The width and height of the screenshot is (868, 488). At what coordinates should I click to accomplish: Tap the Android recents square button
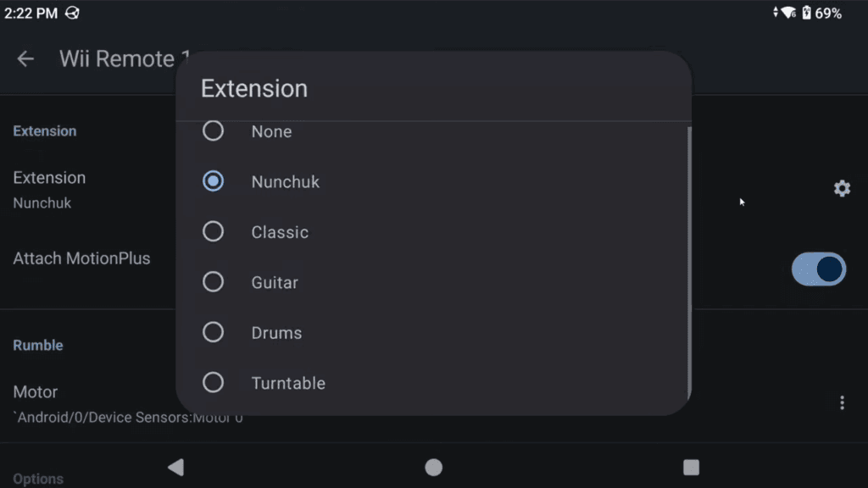pos(691,468)
